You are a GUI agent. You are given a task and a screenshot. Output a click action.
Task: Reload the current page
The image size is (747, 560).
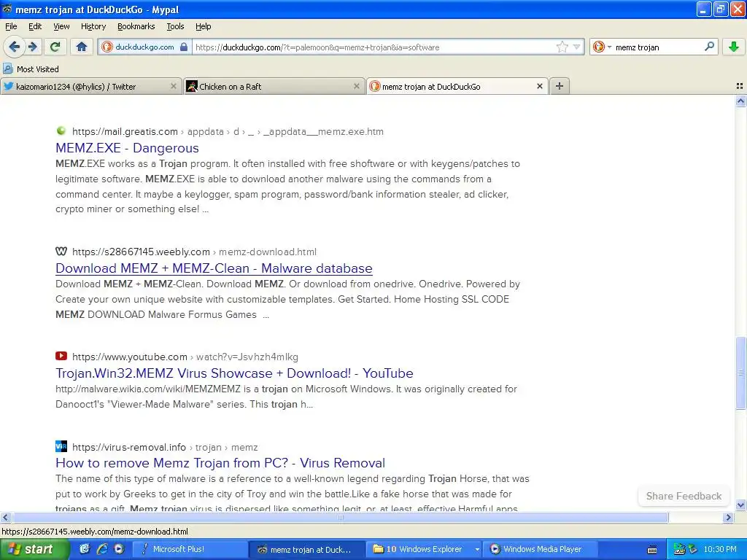(55, 47)
